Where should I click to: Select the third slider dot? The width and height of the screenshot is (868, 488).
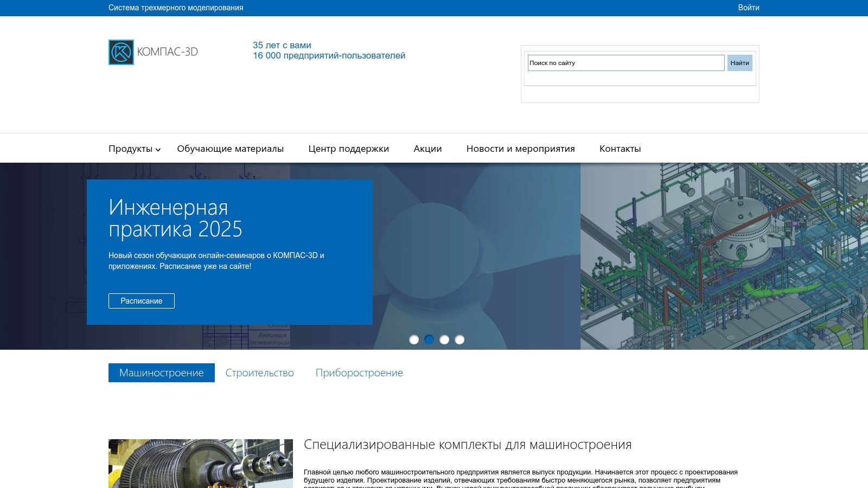tap(444, 339)
